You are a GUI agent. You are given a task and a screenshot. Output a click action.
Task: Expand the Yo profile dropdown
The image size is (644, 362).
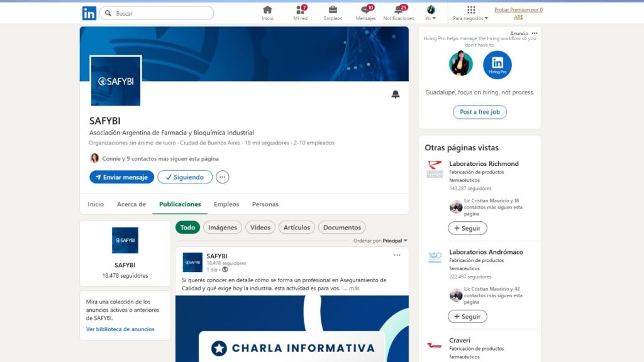click(x=431, y=13)
